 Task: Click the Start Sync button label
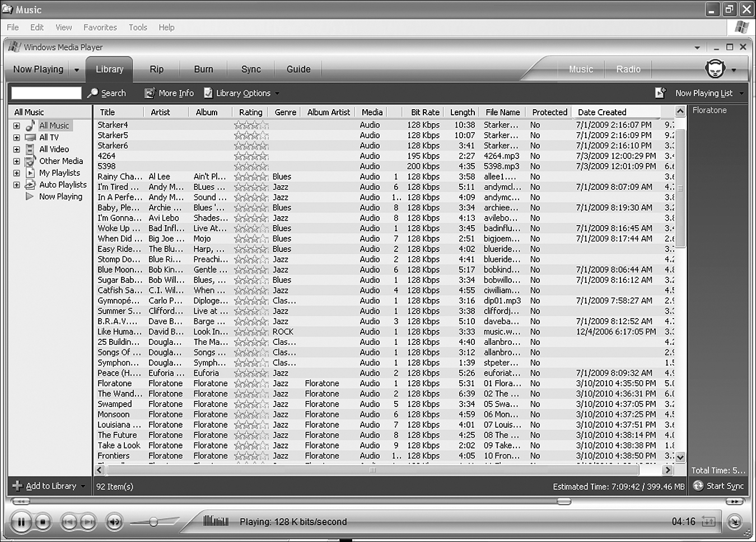pos(725,486)
